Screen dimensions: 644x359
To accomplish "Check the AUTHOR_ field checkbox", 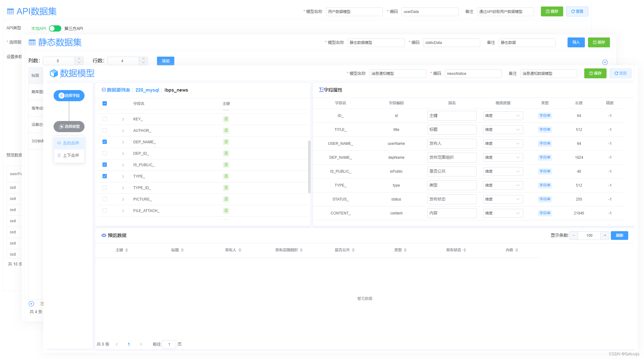I will tap(105, 130).
